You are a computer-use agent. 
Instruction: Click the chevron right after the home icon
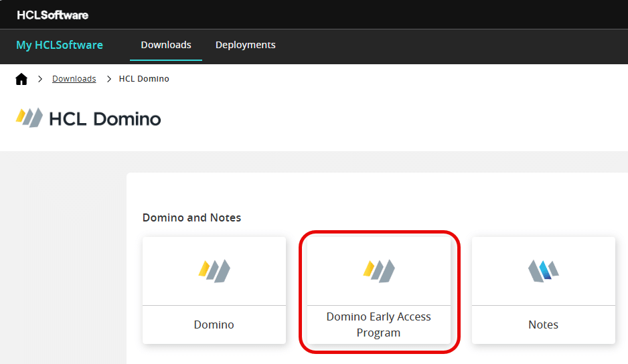pyautogui.click(x=40, y=79)
